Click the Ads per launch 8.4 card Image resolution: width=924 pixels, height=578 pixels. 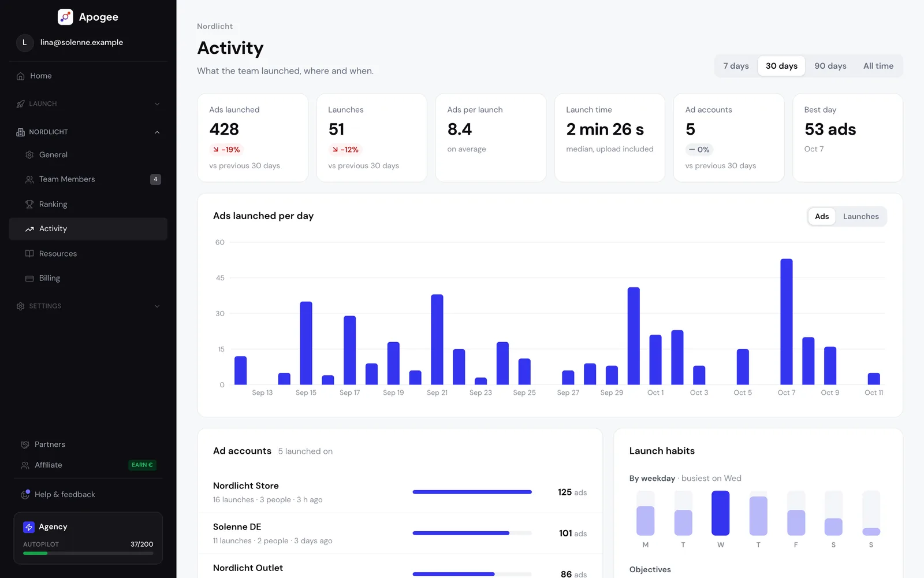490,138
